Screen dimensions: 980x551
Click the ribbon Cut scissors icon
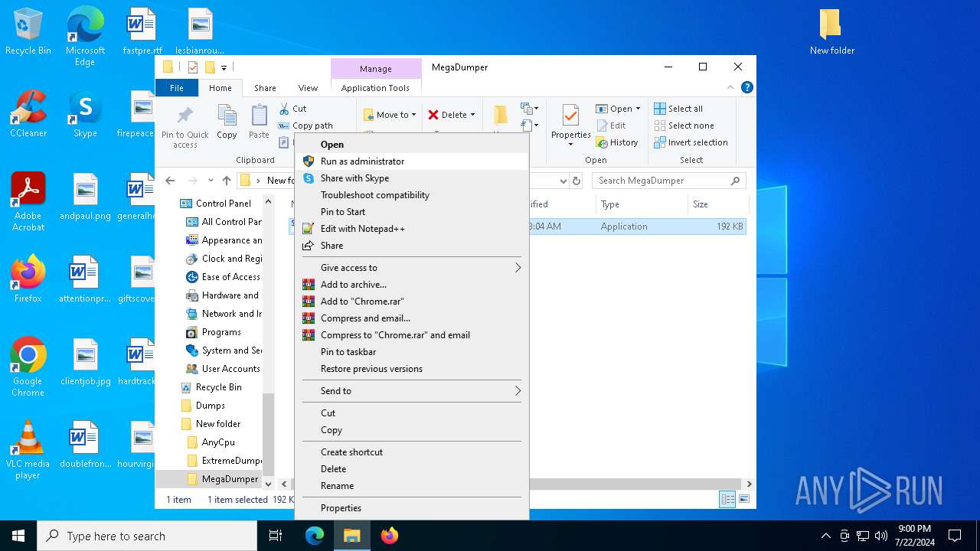point(285,109)
